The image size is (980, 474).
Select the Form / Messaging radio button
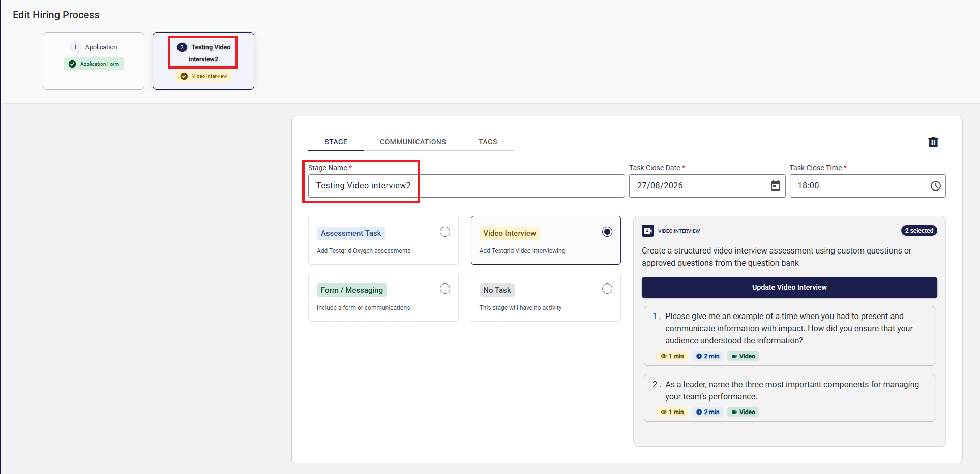445,289
